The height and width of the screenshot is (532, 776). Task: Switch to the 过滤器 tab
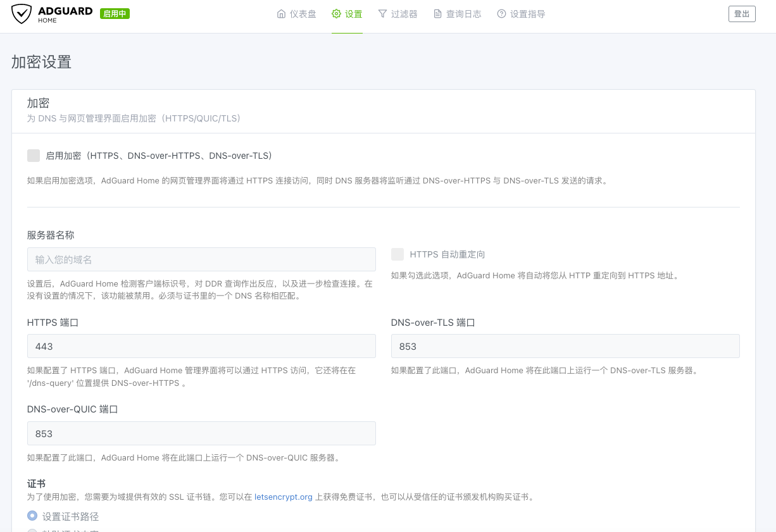click(403, 13)
